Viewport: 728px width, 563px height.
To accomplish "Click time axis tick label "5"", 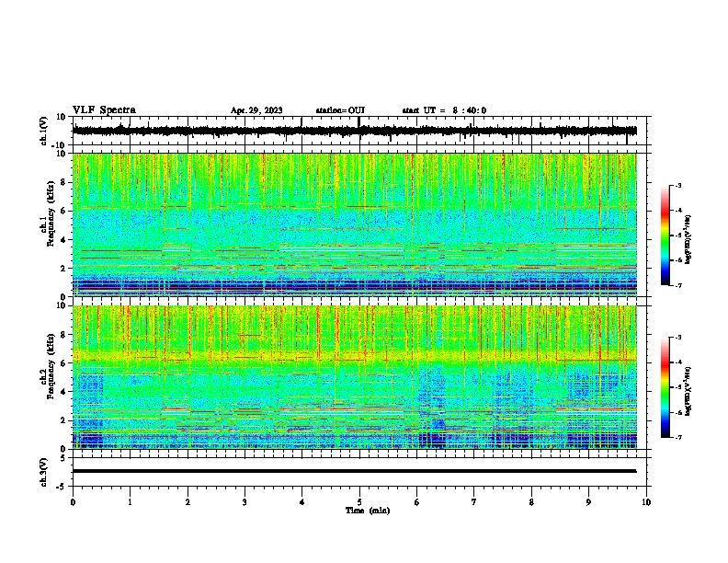I will [359, 502].
